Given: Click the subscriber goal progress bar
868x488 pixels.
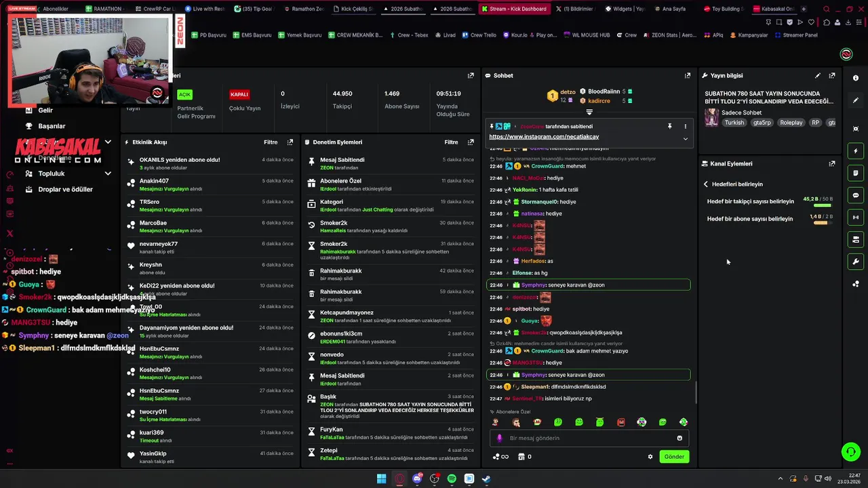Looking at the screenshot, I should 822,223.
